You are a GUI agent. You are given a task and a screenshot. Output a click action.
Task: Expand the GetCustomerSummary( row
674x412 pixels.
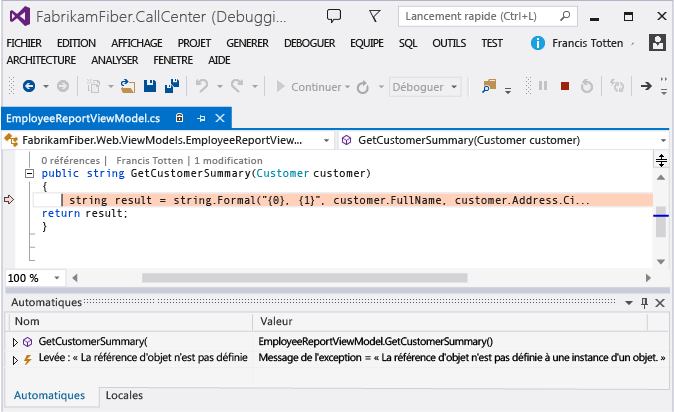[15, 342]
